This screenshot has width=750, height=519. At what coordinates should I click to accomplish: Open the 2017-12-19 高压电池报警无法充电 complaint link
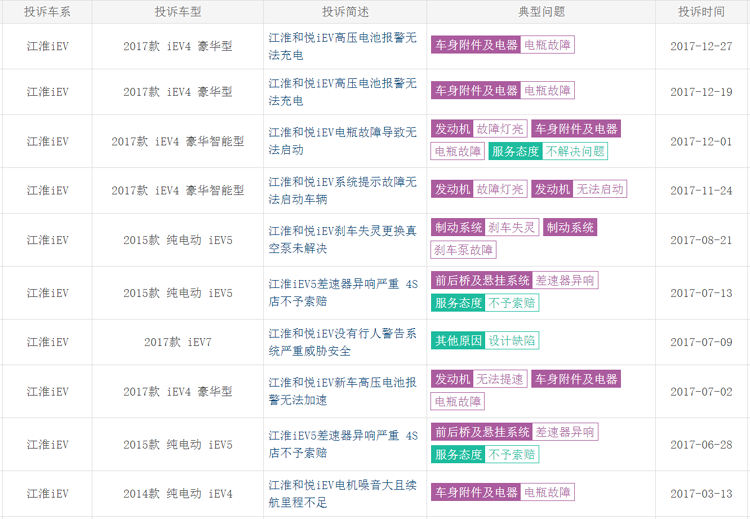pos(342,92)
